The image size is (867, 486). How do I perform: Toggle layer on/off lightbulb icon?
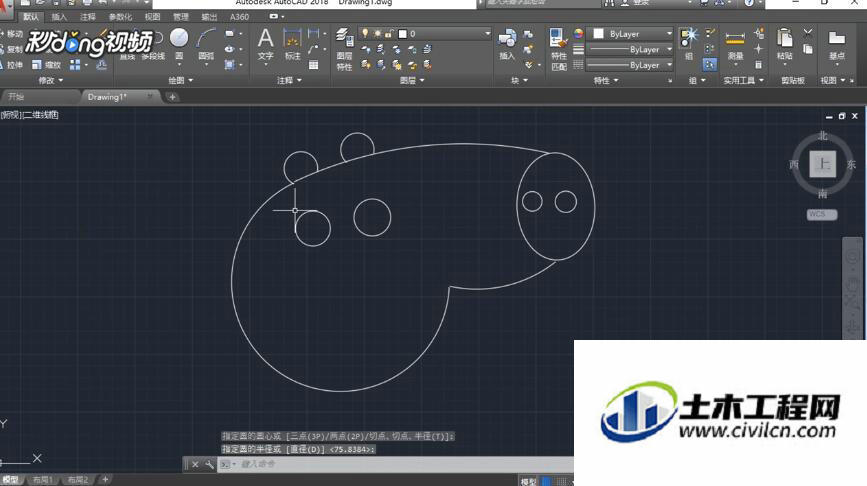365,34
